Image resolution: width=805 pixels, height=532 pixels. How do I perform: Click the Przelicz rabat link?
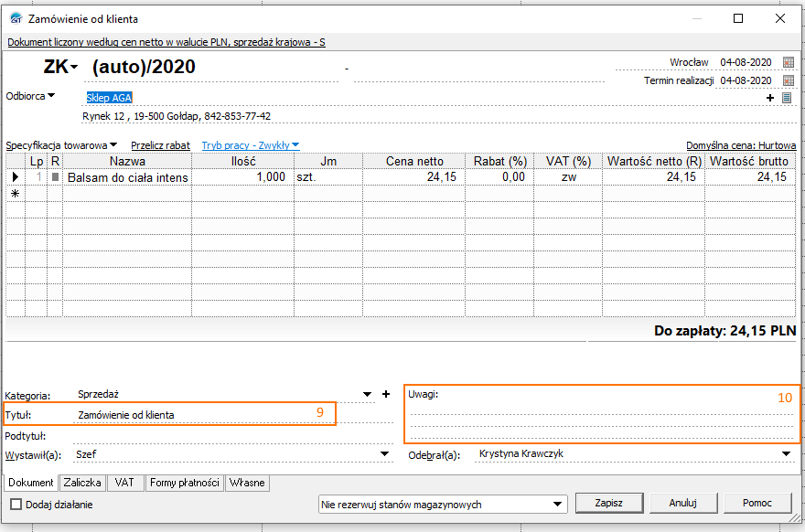click(160, 145)
